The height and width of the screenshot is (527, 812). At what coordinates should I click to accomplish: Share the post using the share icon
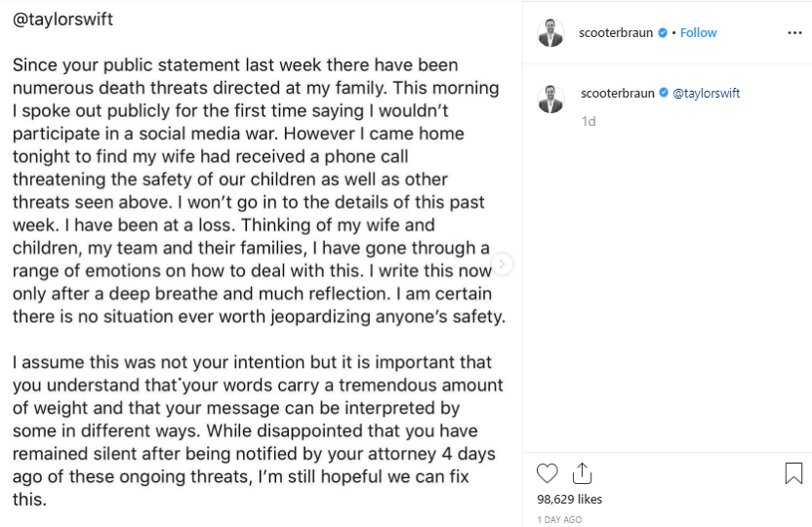click(582, 473)
